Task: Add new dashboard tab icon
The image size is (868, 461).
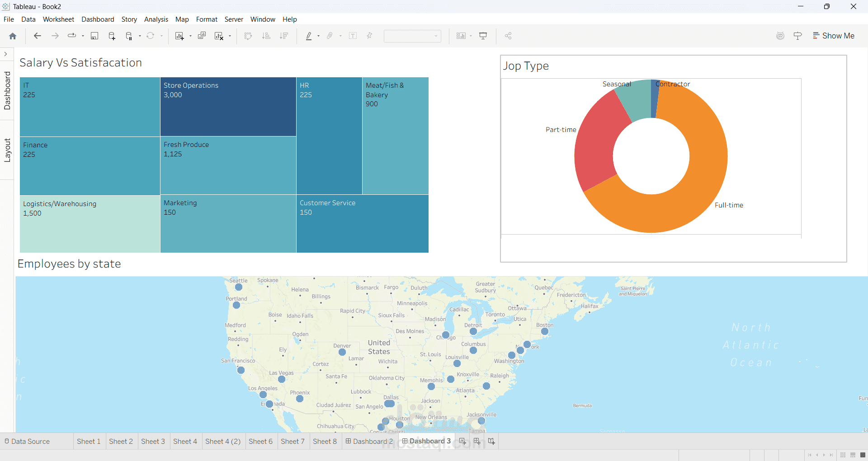Action: (477, 441)
